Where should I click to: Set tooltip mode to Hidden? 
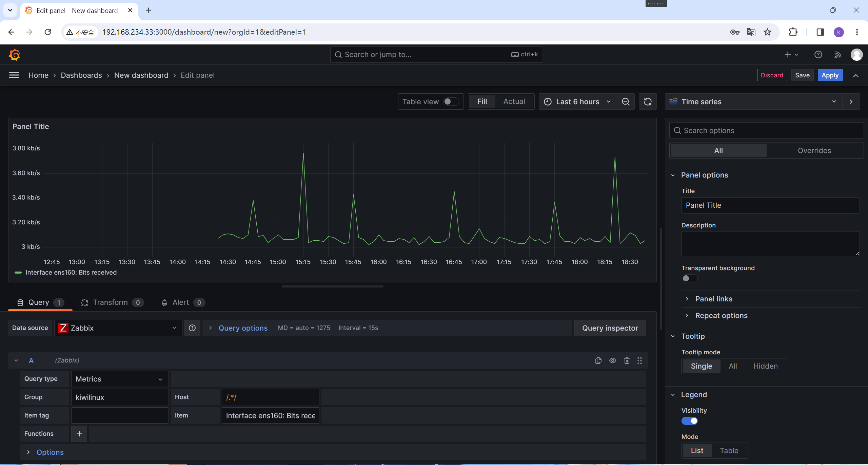point(765,366)
